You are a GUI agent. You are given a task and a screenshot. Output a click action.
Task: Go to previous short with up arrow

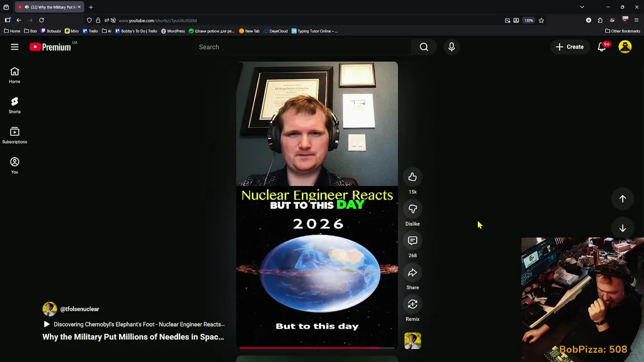click(622, 199)
